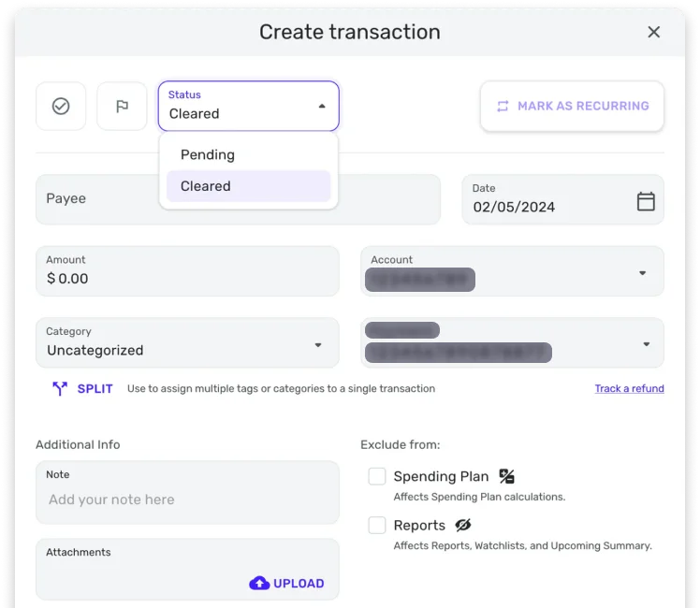Close the Create transaction dialog
Screen dimensions: 700x608
[x=654, y=32]
